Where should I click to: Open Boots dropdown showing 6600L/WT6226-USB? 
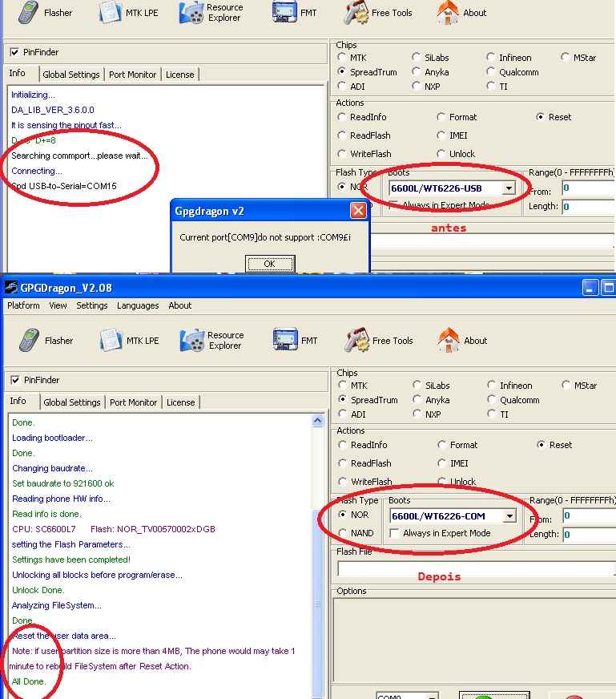coord(509,188)
